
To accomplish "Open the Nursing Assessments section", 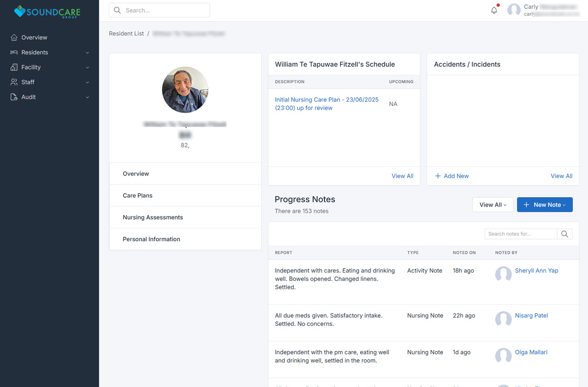I will (x=152, y=217).
